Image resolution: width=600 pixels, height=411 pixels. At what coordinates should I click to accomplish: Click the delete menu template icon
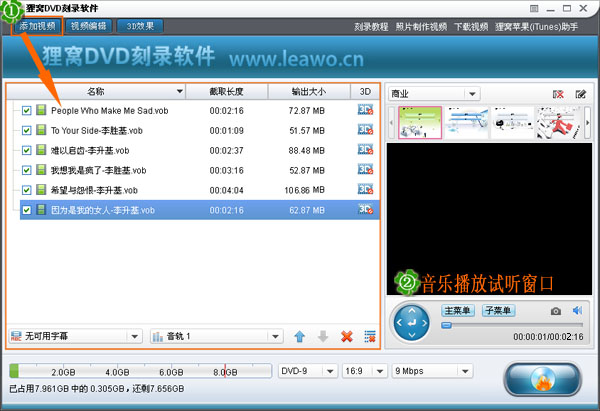[x=558, y=94]
